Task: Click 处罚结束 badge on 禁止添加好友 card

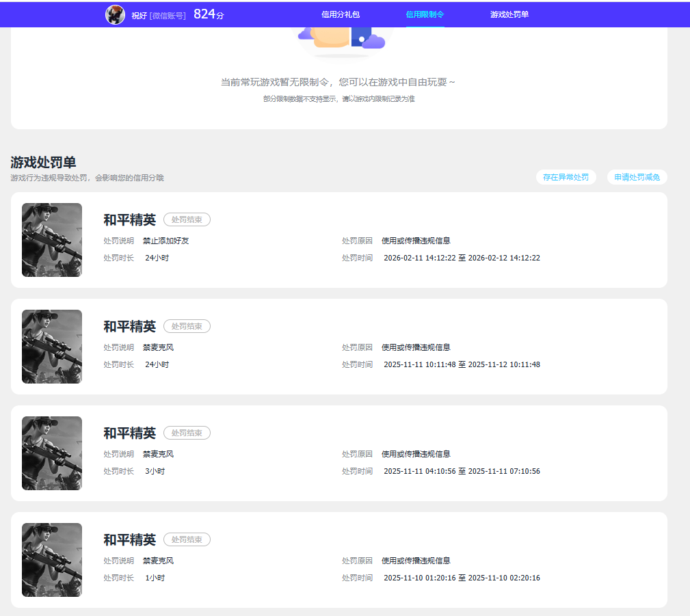Action: coord(187,219)
